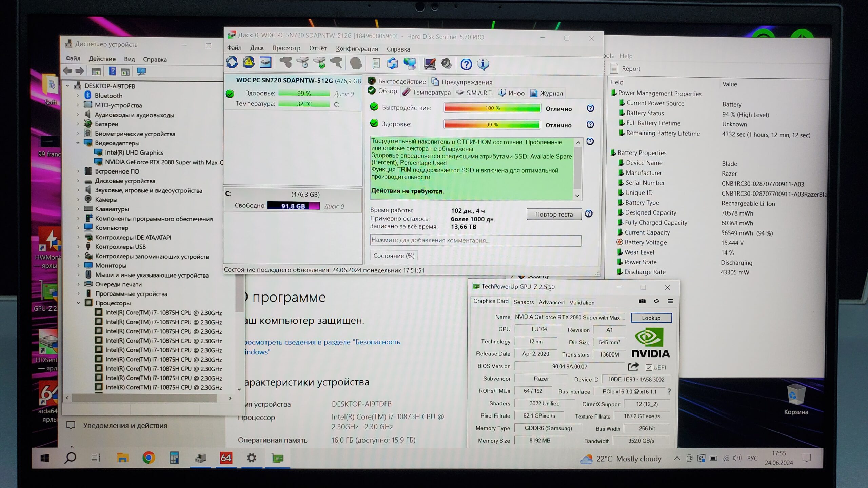Click the free space bar for drive C:
868x488 pixels.
[x=293, y=206]
